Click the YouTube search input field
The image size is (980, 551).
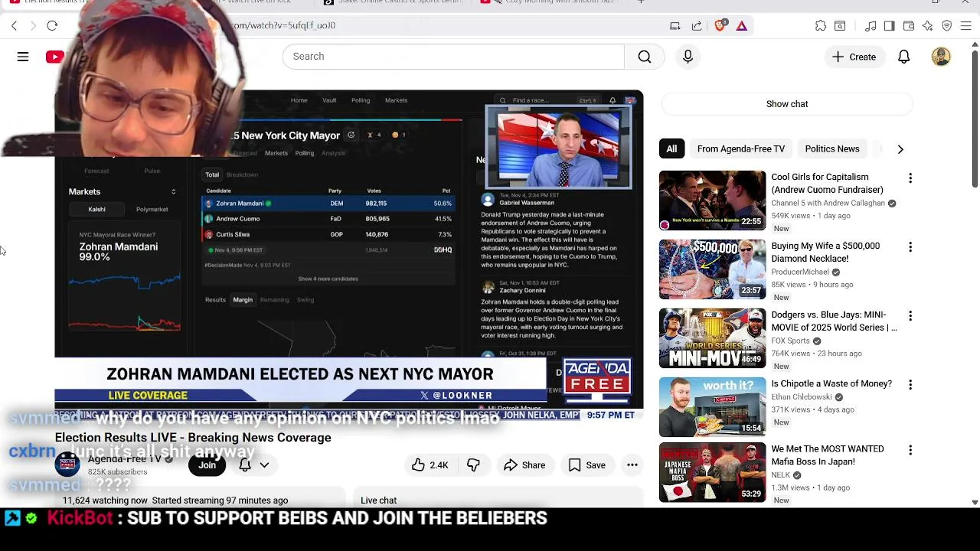[453, 57]
